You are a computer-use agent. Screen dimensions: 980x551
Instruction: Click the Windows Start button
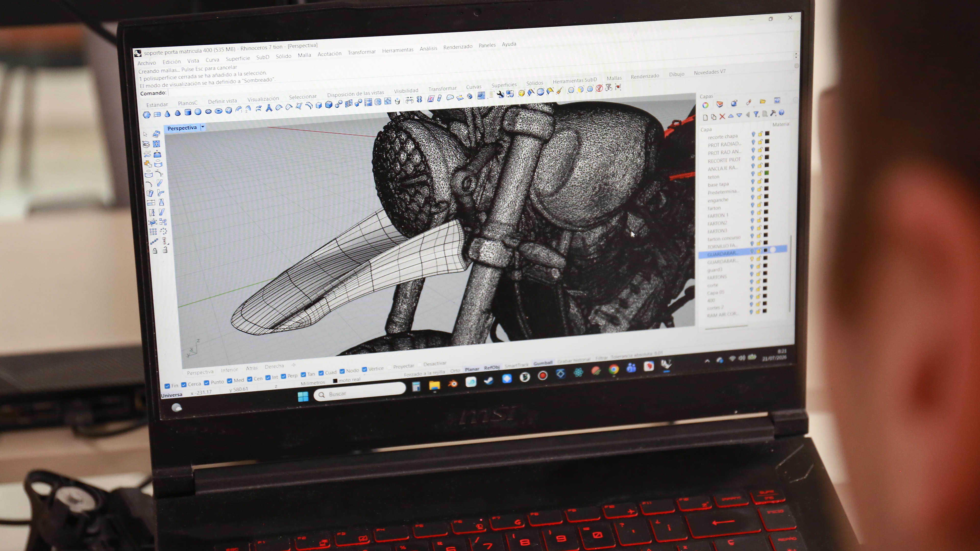click(303, 397)
